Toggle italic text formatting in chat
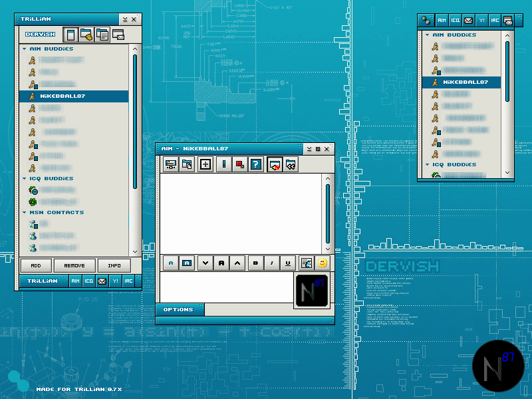Viewport: 532px width, 399px height. [271, 263]
